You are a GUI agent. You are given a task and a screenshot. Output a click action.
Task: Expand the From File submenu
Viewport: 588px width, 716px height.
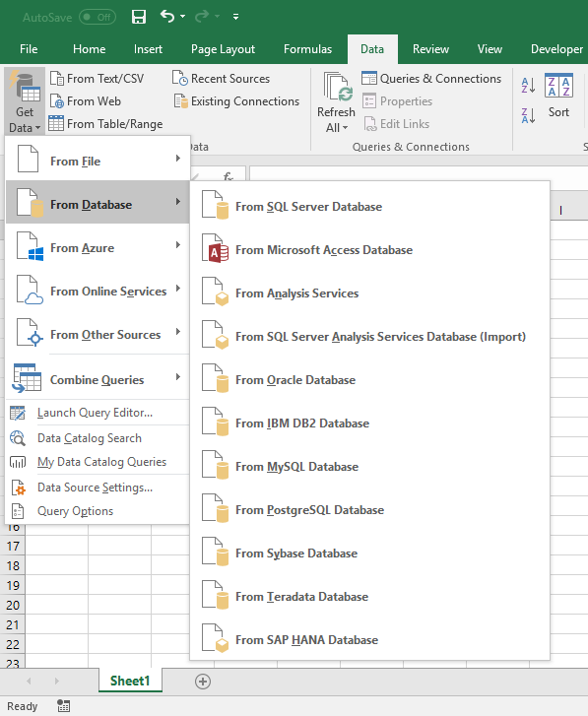[98, 159]
